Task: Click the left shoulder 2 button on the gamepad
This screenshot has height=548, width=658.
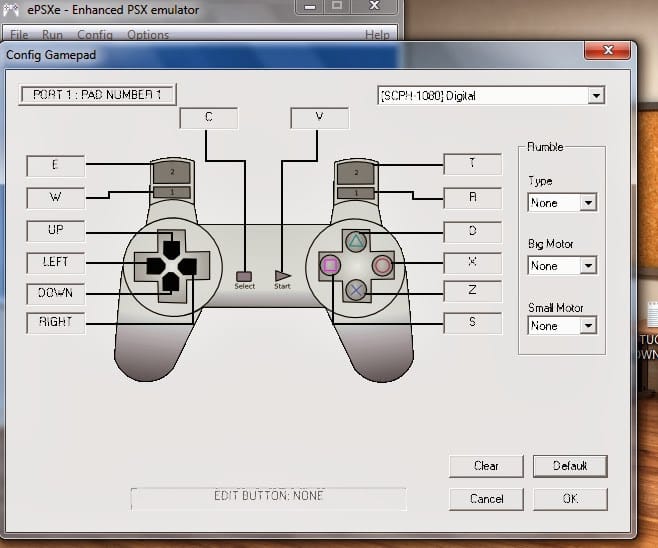Action: coord(172,172)
